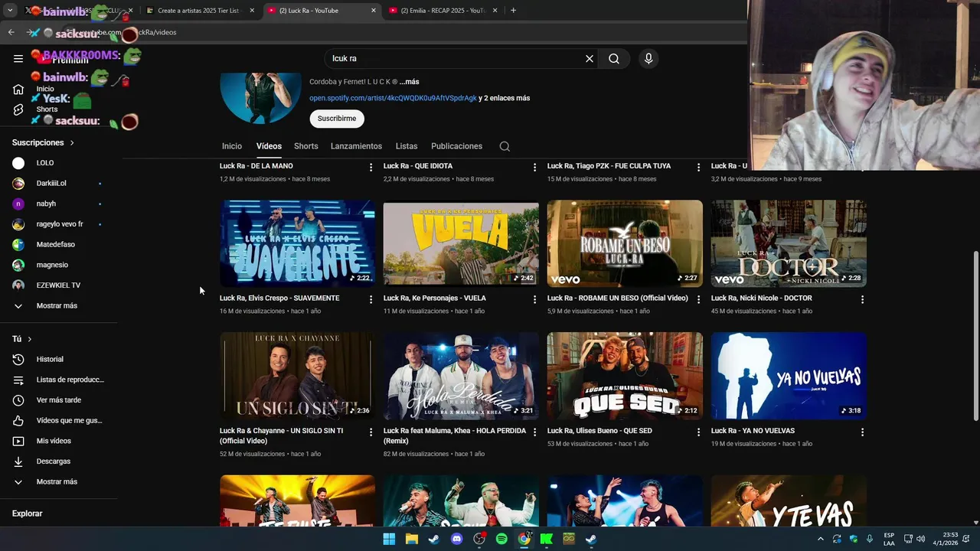Switch to the Inicio channel tab
Screen dimensions: 980x551
point(232,146)
